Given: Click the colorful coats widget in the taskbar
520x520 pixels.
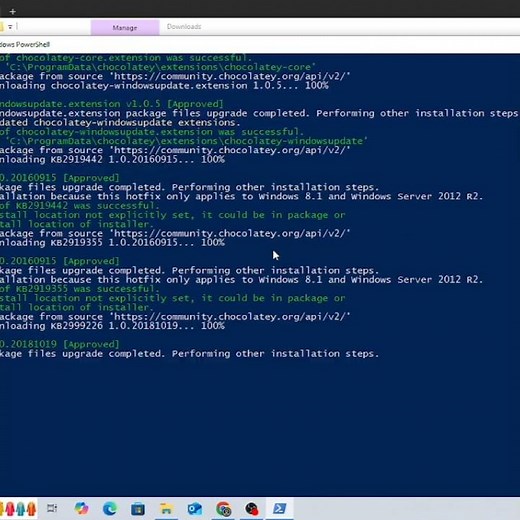Looking at the screenshot, I should click(x=19, y=509).
